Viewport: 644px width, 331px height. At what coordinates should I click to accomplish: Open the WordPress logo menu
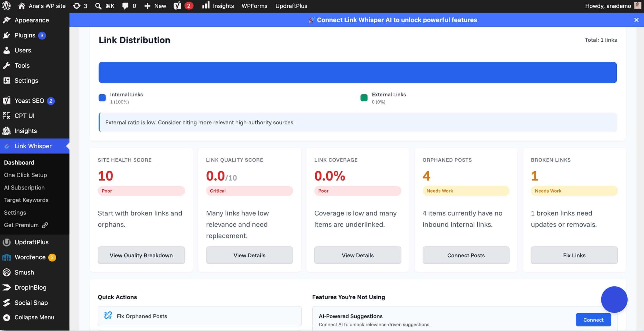pos(6,6)
